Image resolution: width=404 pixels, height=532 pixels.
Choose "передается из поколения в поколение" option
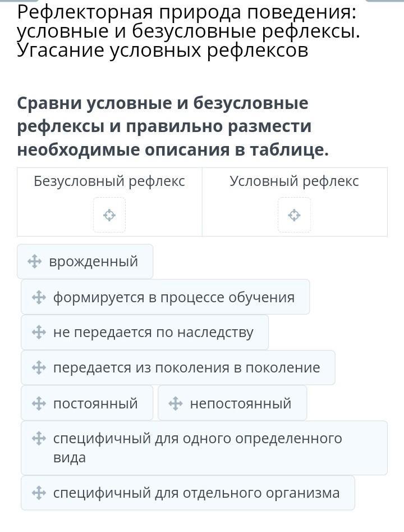pos(186,368)
